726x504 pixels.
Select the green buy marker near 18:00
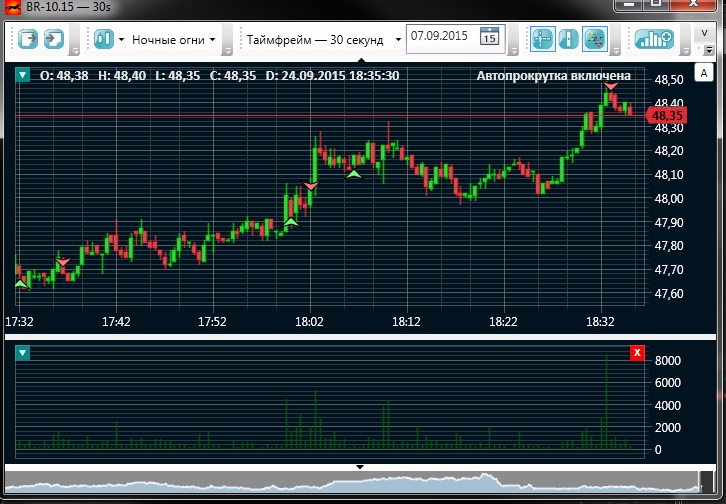(x=291, y=222)
